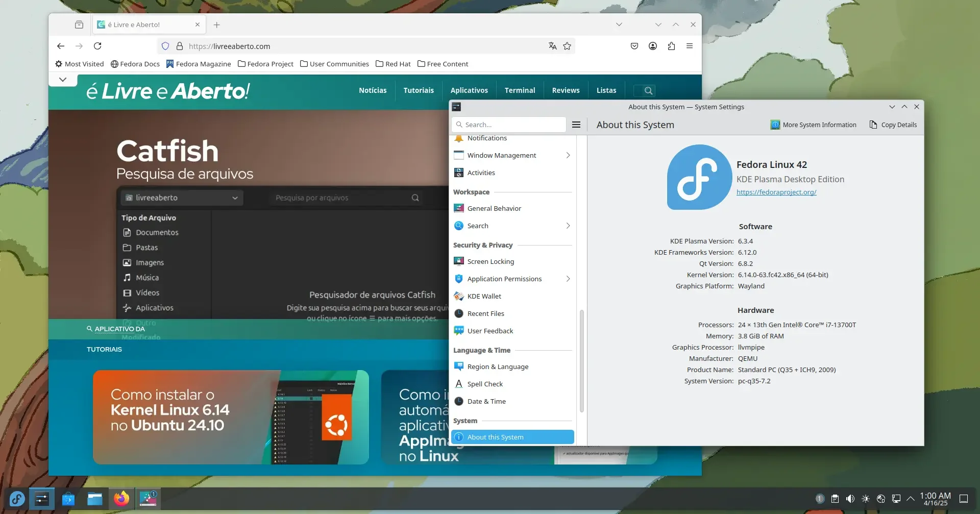
Task: Open the Listas menu item
Action: click(606, 90)
